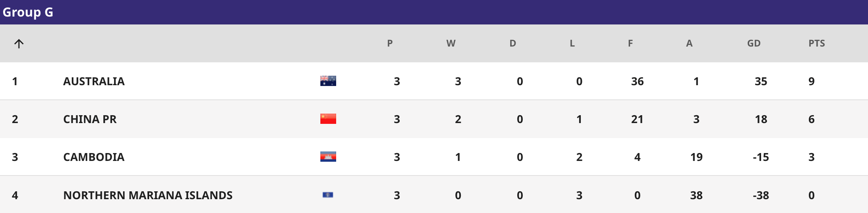Screen dimensions: 868x213
Task: Click the L column header
Action: (x=572, y=43)
